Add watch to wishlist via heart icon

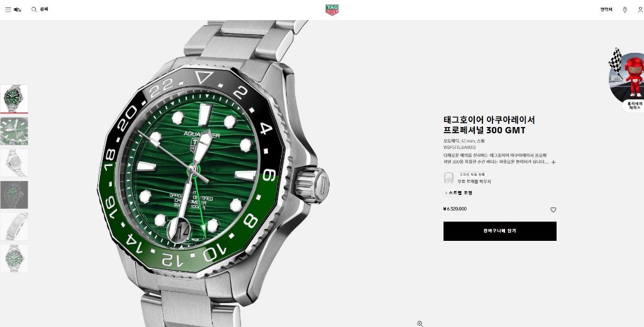[553, 210]
